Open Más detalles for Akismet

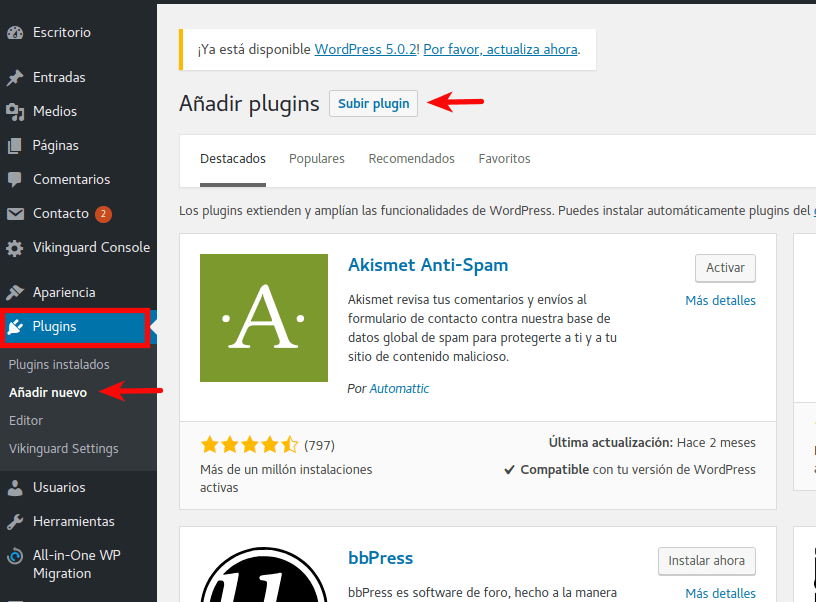[x=720, y=301]
